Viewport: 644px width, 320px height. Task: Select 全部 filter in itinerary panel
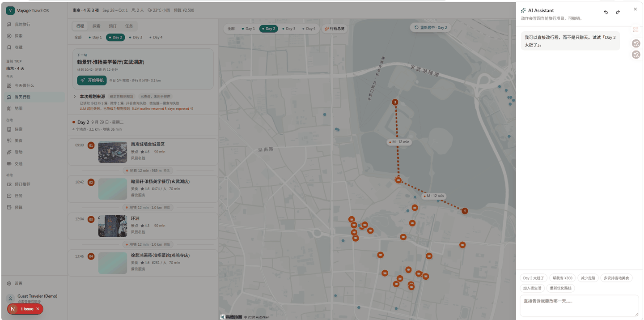pyautogui.click(x=78, y=38)
